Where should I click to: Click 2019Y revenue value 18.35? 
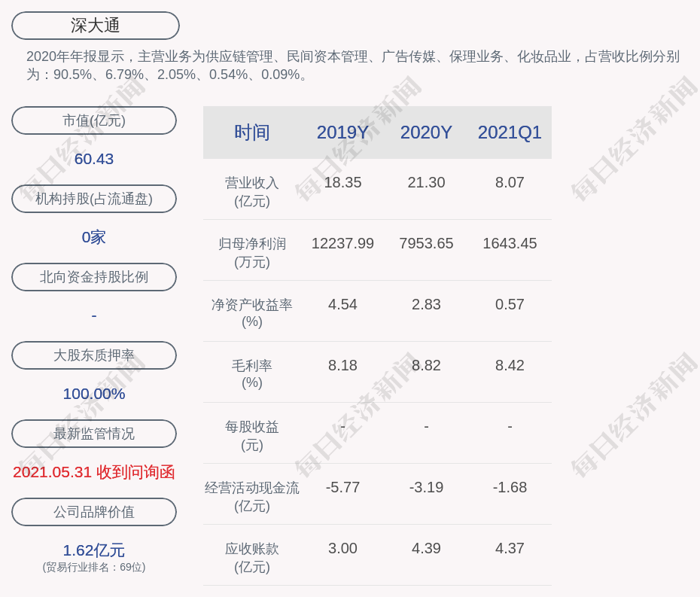pos(342,183)
